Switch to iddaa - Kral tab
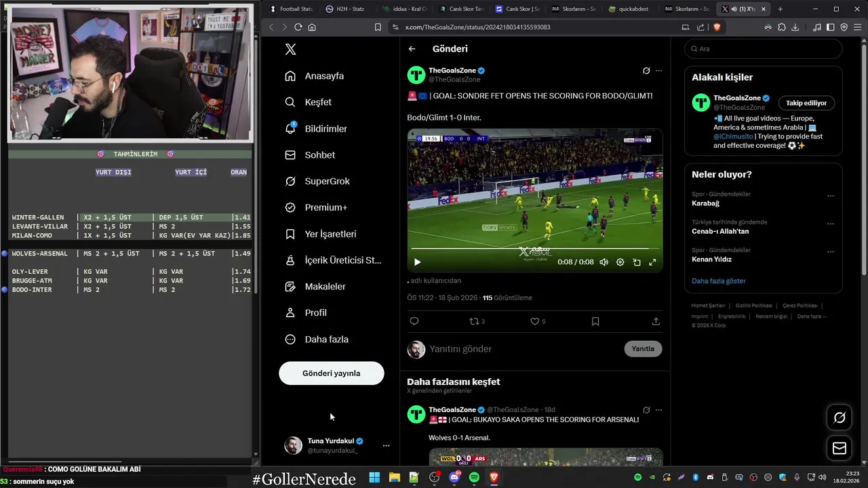Screen dimensions: 868x488 404,9
